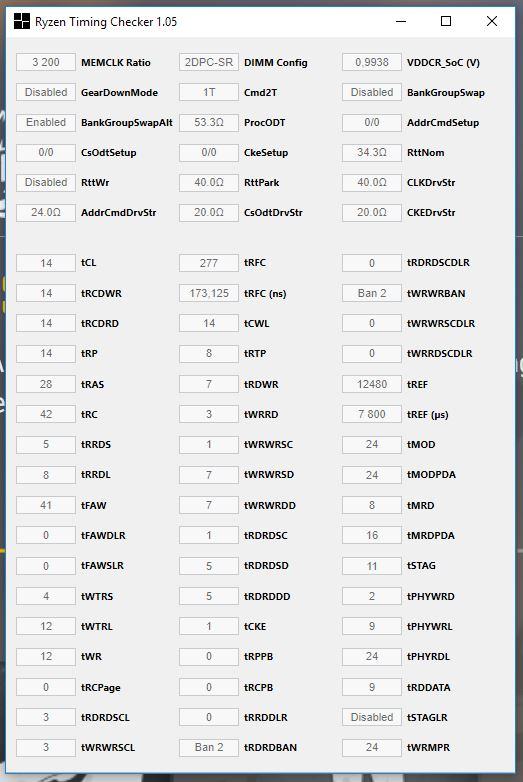
Task: Select the ProcODT 53.3Ω field
Action: [x=209, y=122]
